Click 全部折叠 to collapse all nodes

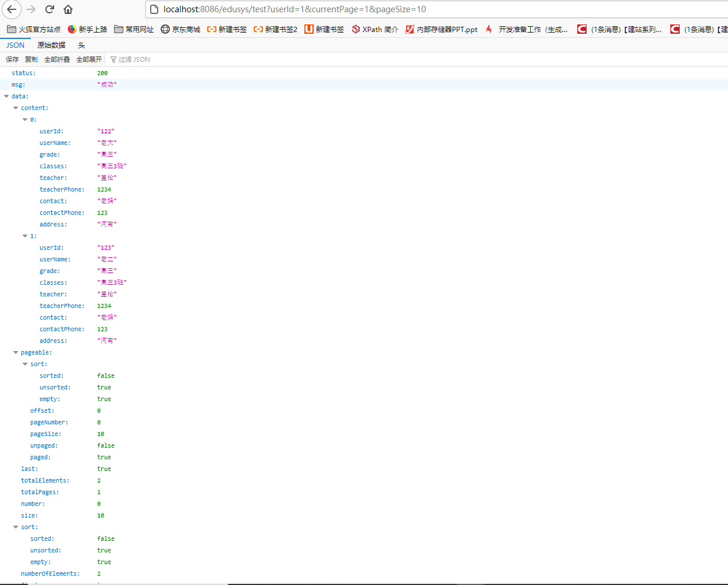(x=57, y=59)
